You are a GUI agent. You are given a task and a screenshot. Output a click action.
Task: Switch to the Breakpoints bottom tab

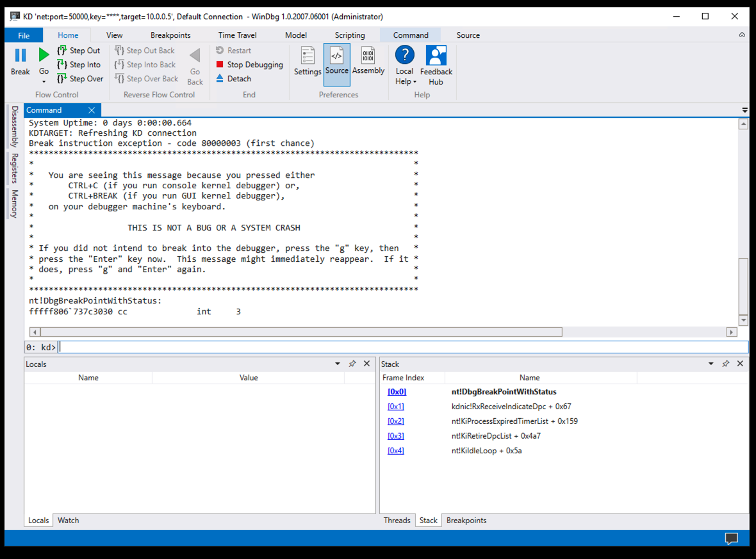tap(466, 521)
